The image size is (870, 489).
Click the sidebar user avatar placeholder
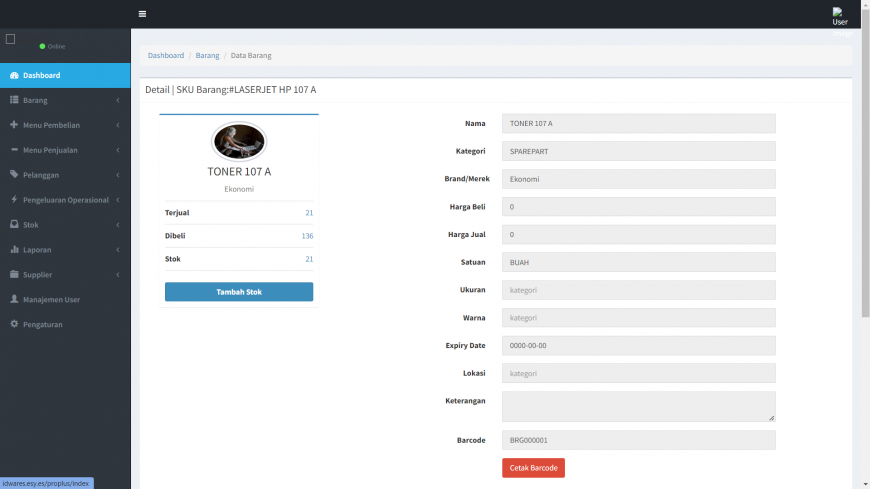(11, 39)
